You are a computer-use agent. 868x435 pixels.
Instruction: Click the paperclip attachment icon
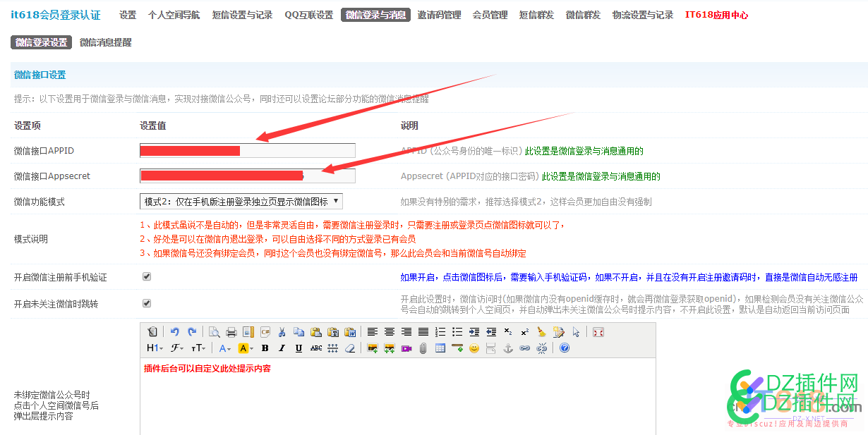point(422,348)
